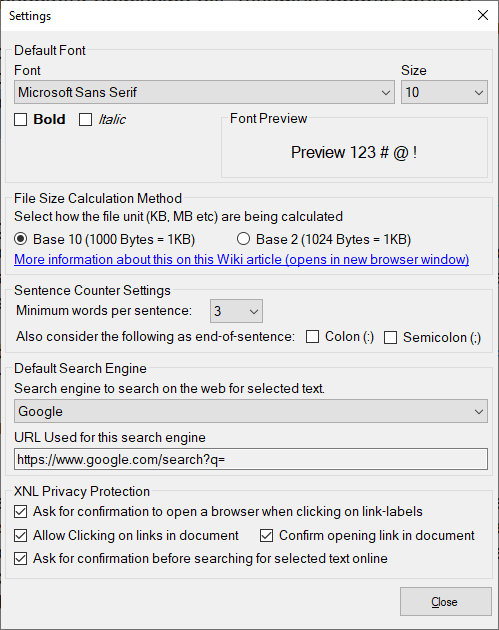Check Colon as end-of-sentence
499x630 pixels.
click(312, 337)
